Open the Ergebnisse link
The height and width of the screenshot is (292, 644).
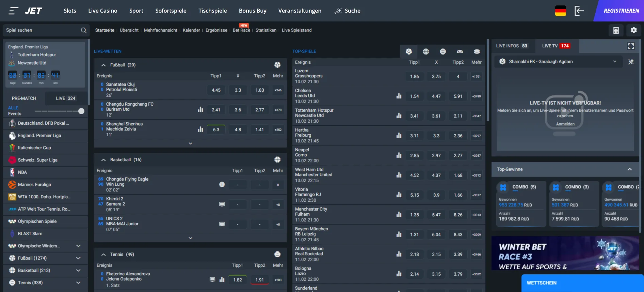pyautogui.click(x=216, y=30)
